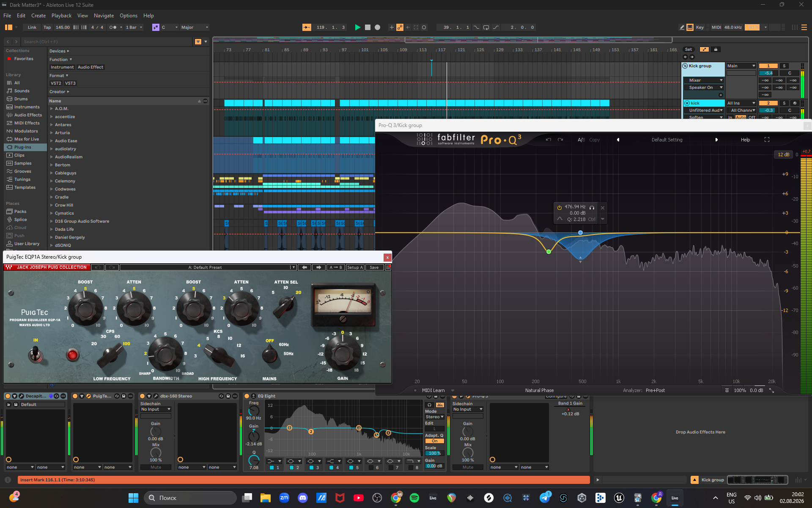Open the 1 Bar quantization dropdown
Viewport: 812px width, 508px height.
point(134,28)
